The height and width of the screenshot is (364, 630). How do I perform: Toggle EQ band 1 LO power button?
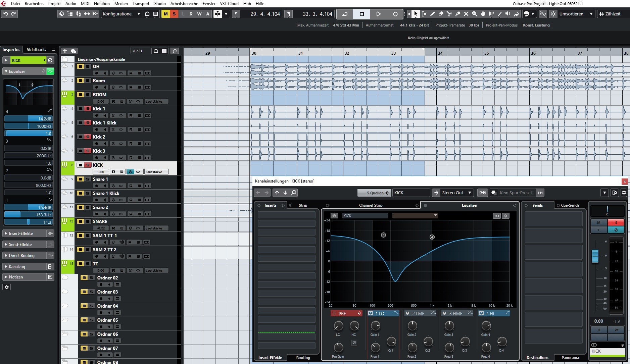point(371,313)
